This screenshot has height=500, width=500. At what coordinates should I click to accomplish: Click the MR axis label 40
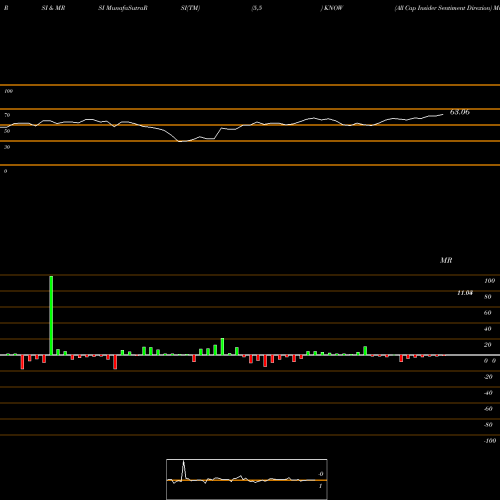488,329
